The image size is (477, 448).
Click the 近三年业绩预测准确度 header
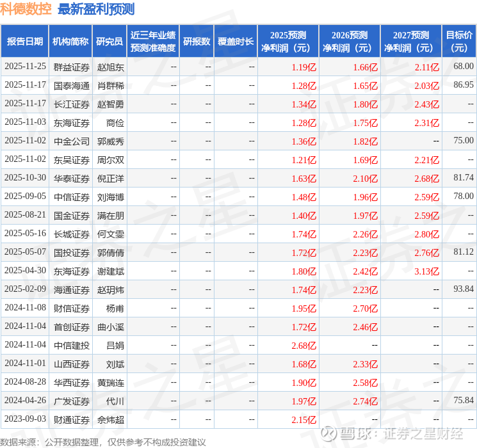coord(153,41)
